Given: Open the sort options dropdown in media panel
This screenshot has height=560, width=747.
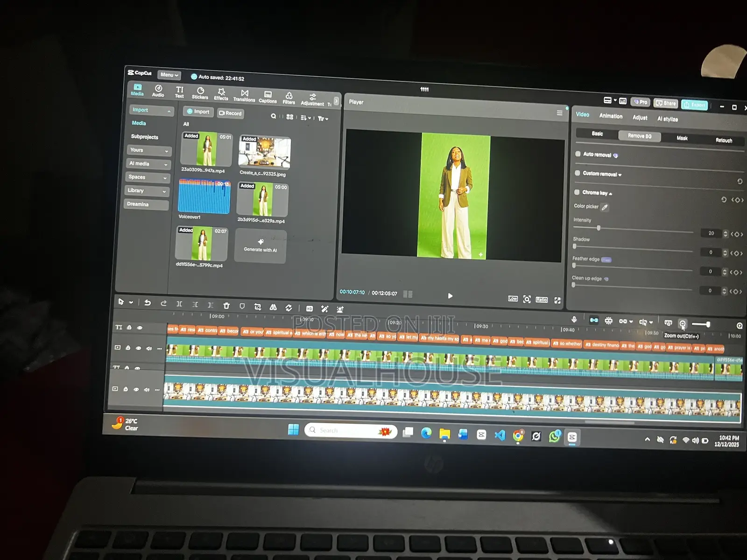Looking at the screenshot, I should [306, 118].
